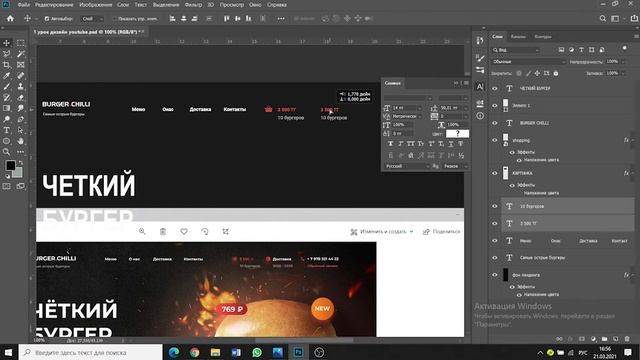Select the Pen tool
Image resolution: width=640 pixels, height=360 pixels.
[x=20, y=119]
